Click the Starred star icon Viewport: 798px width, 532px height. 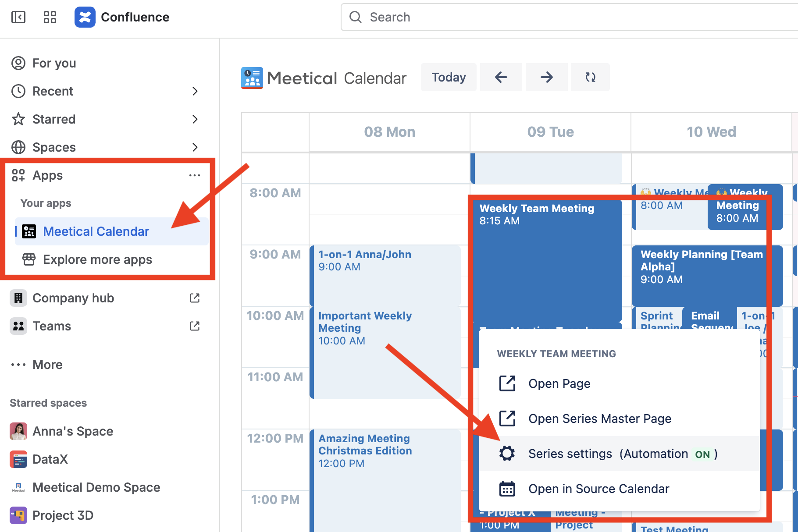tap(18, 119)
